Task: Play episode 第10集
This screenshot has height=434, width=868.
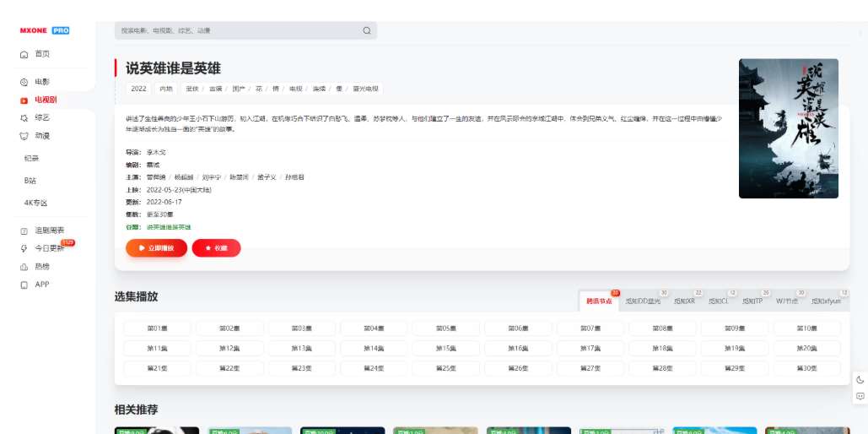Action: click(806, 328)
